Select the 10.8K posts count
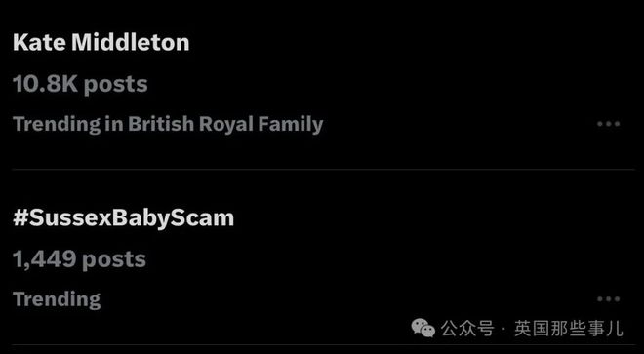Image resolution: width=644 pixels, height=354 pixels. (80, 84)
